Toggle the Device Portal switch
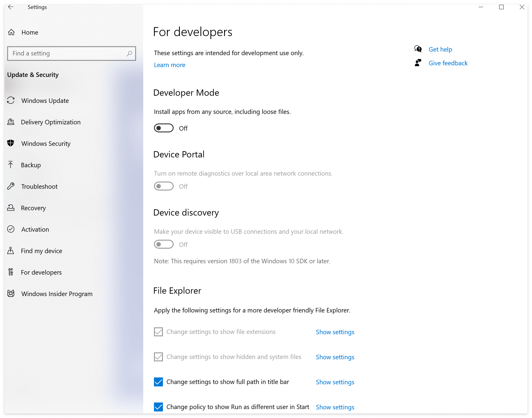Screen dimensions: 532x418 click(x=164, y=186)
